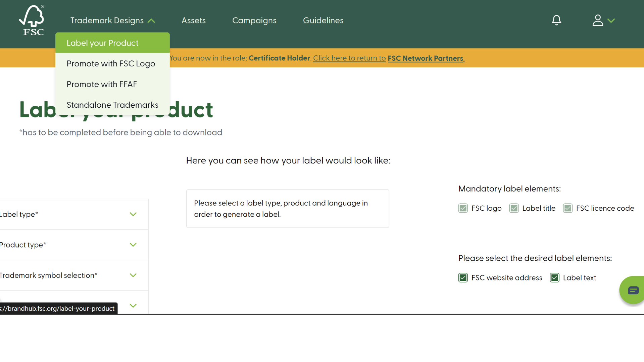Open the chat support widget
The image size is (644, 362).
coord(633,290)
